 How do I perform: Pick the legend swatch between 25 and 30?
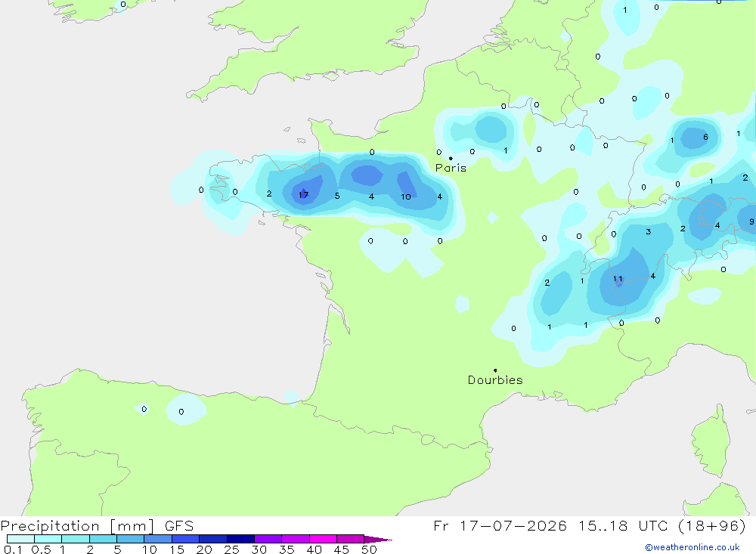click(x=240, y=539)
